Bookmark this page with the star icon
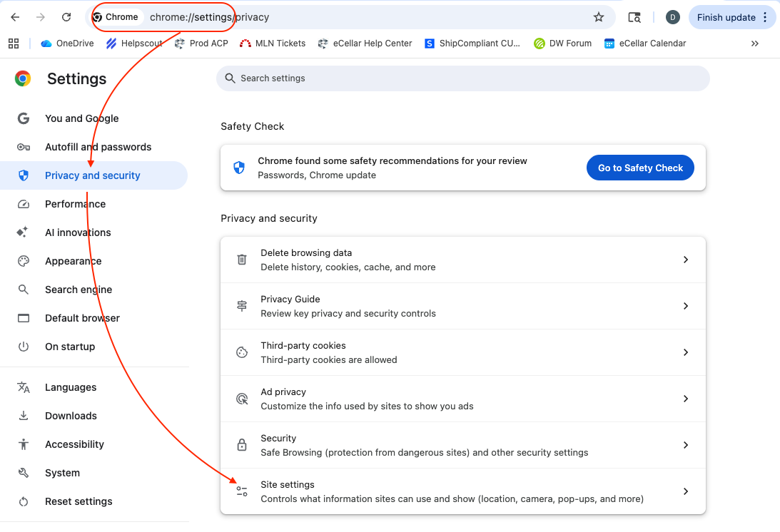 (599, 17)
